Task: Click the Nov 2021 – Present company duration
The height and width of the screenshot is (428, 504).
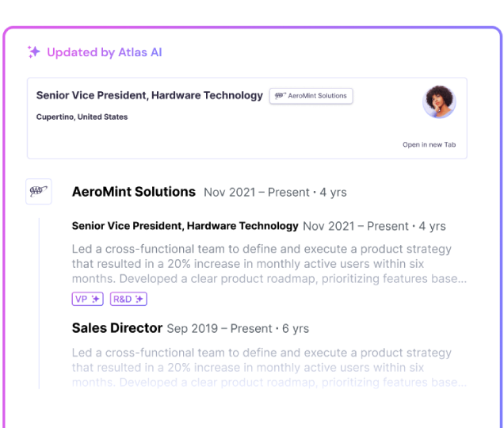Action: [274, 193]
